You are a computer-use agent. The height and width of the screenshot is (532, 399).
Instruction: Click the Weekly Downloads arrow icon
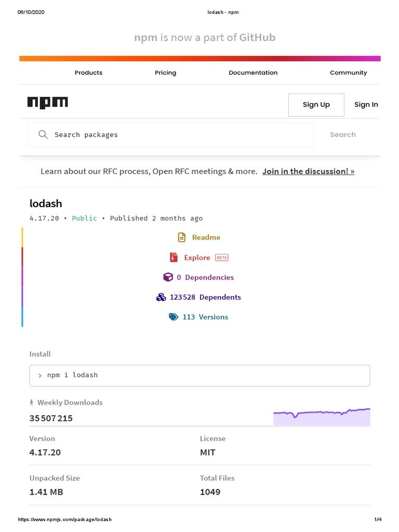[x=32, y=403]
